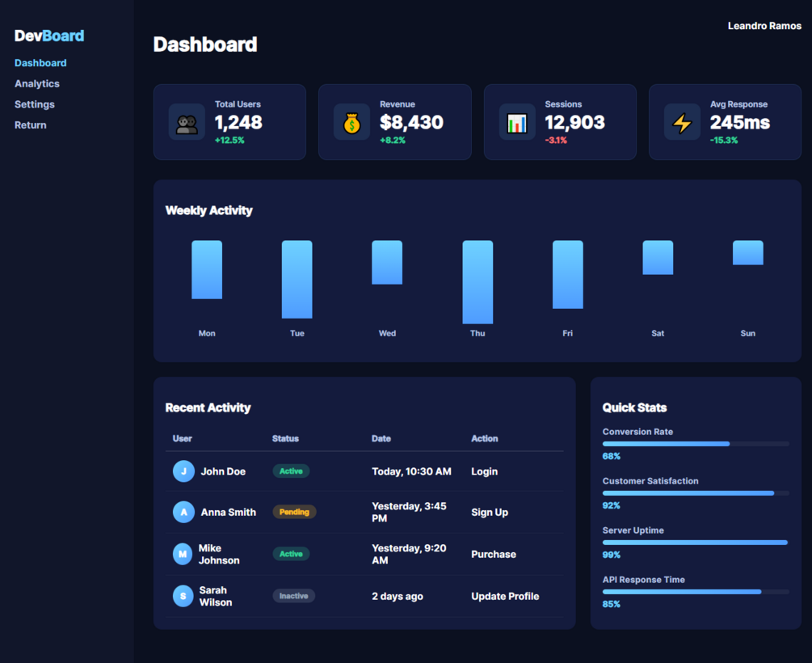Click the -3.1% change indicator

click(556, 140)
